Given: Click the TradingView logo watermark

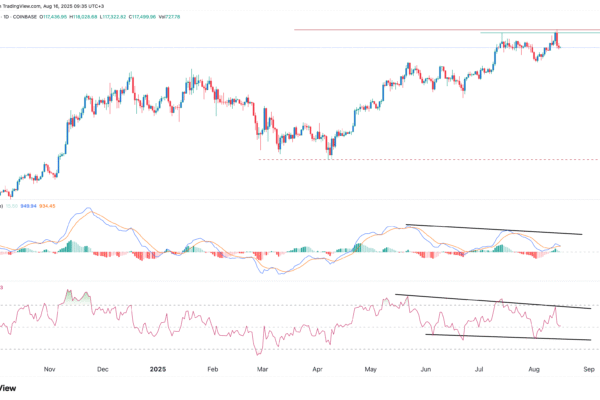Looking at the screenshot, I should pos(8,390).
